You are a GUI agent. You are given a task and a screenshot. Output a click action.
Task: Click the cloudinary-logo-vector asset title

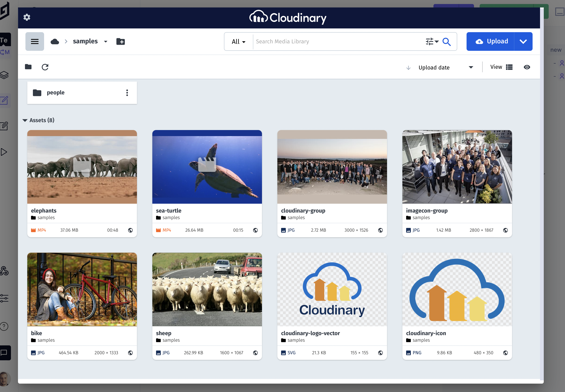click(310, 333)
